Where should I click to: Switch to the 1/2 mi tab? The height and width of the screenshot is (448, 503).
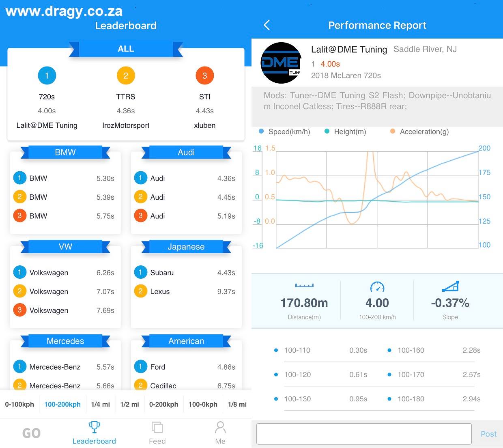pos(130,404)
